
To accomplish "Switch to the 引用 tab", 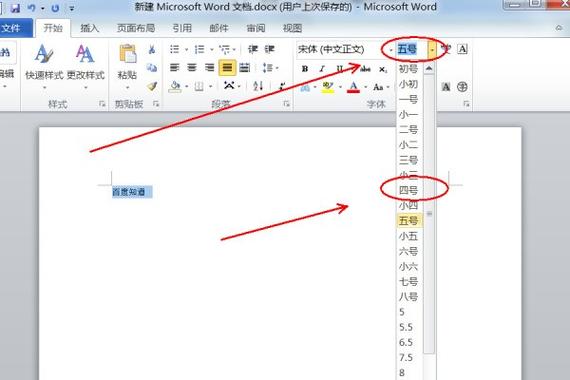I will click(182, 28).
